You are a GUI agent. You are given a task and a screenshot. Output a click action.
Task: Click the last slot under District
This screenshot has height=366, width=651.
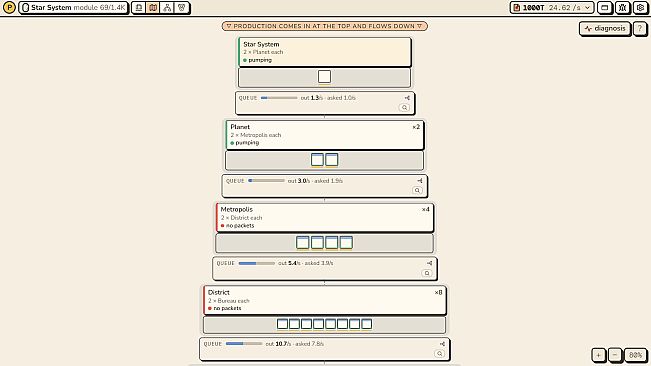coord(367,324)
